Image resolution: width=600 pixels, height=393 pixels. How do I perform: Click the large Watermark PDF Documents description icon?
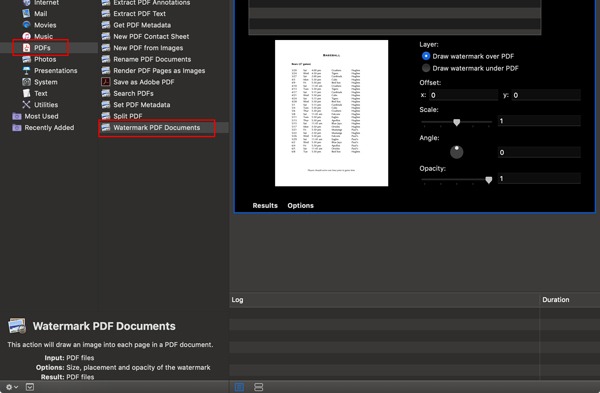tap(17, 326)
